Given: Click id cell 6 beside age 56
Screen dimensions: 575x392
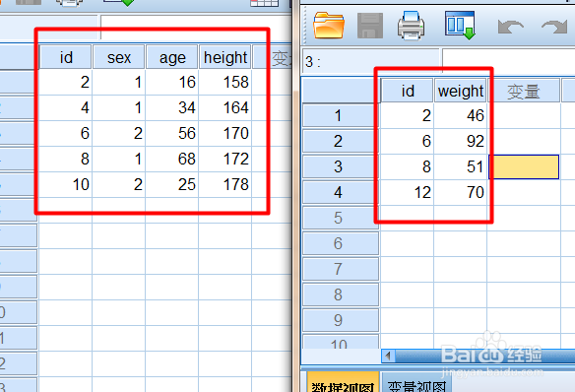Looking at the screenshot, I should click(x=66, y=133).
